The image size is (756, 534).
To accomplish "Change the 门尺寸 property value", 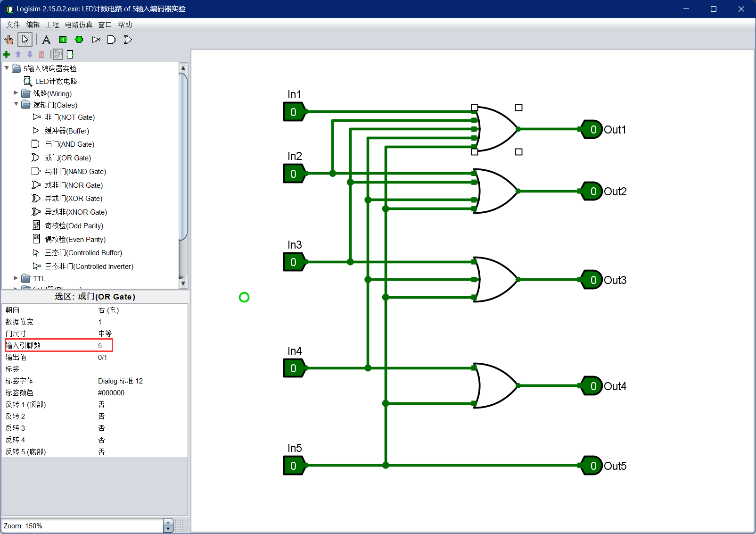I will coord(142,334).
